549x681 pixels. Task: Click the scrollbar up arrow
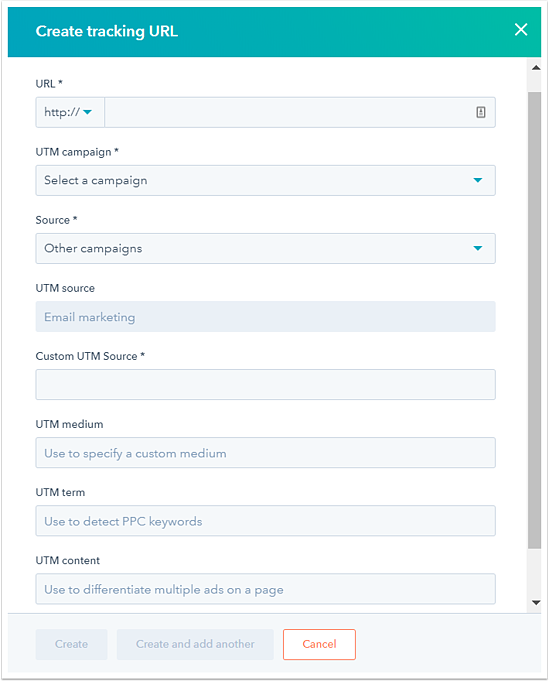click(x=536, y=67)
